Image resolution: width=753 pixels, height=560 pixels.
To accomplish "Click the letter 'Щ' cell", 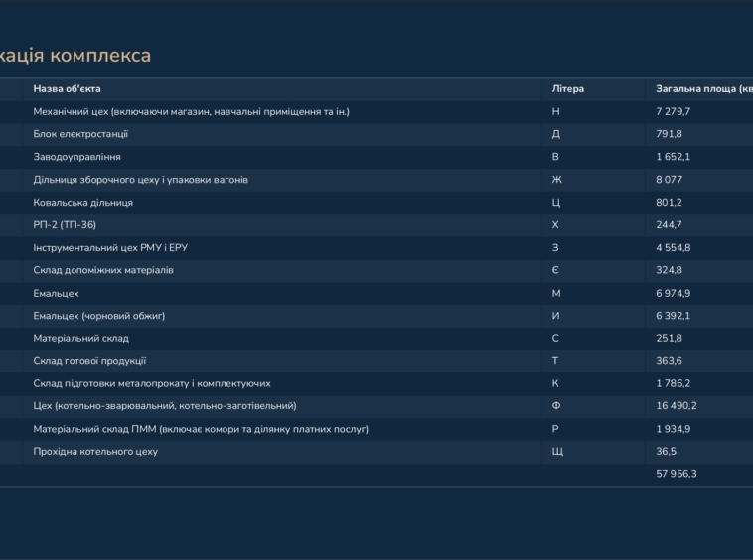I will pos(557,452).
